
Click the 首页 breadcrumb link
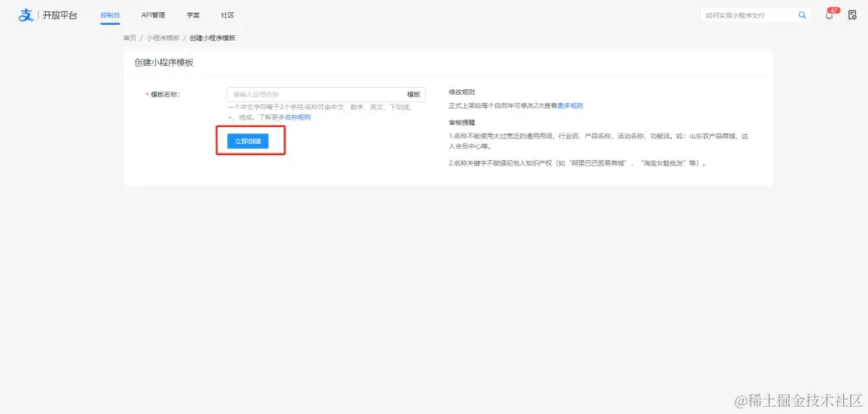(129, 38)
